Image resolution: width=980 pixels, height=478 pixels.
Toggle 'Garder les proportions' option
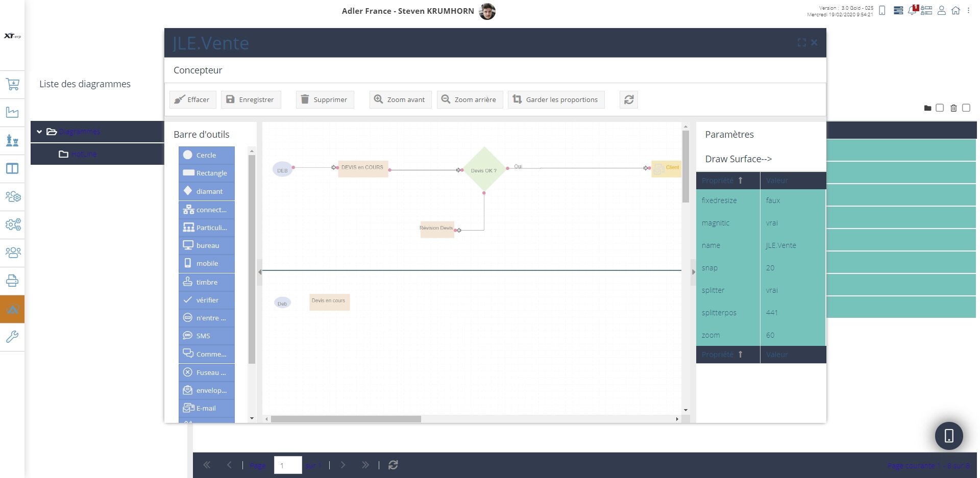pyautogui.click(x=556, y=99)
